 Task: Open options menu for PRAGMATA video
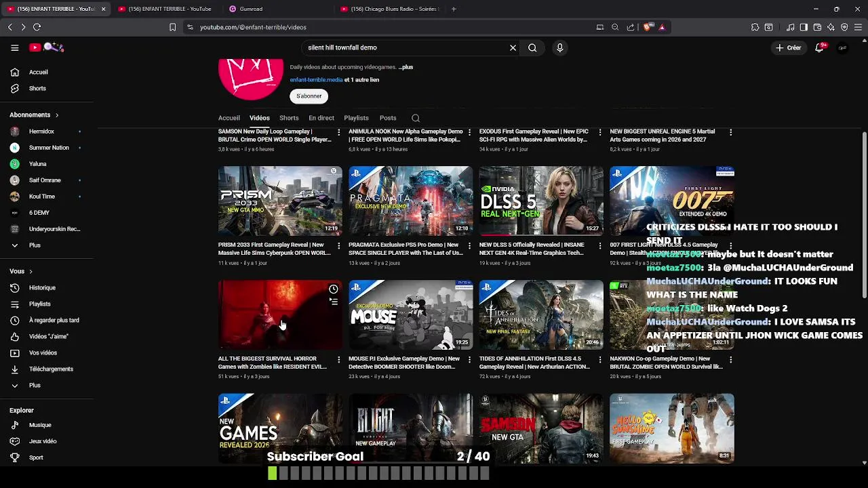point(469,245)
